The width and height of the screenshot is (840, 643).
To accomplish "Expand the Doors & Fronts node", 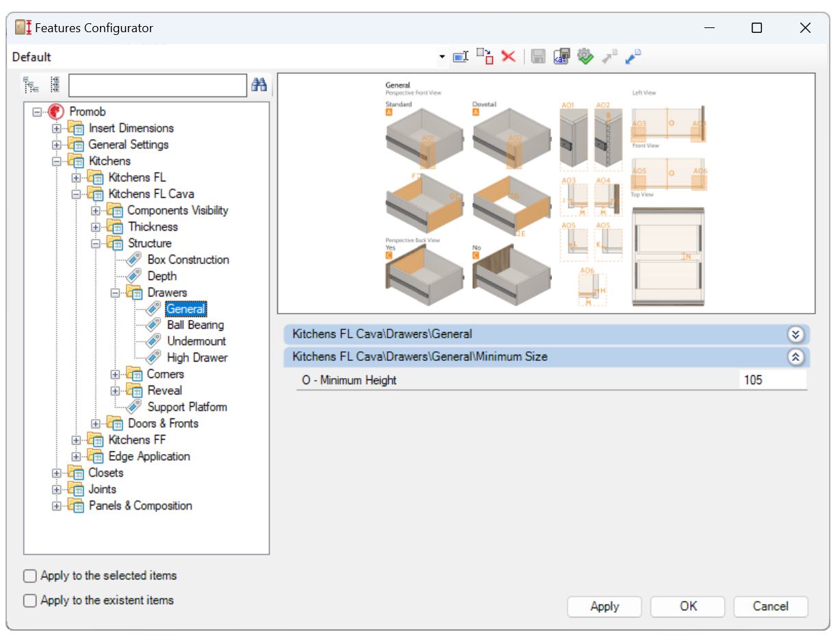I will click(x=96, y=423).
